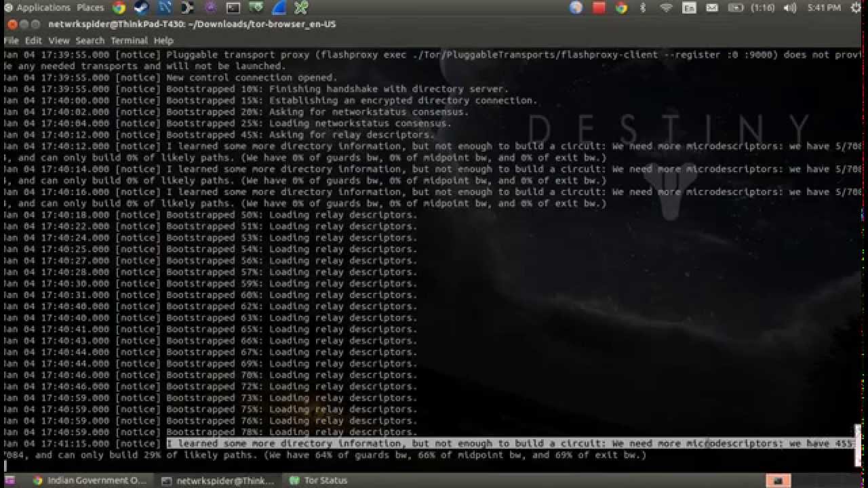The width and height of the screenshot is (868, 488).
Task: Open the terminal Edit menu
Action: tap(33, 41)
